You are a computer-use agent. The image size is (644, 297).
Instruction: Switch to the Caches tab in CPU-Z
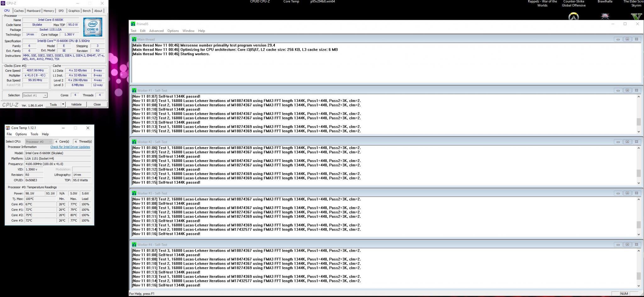pos(19,11)
